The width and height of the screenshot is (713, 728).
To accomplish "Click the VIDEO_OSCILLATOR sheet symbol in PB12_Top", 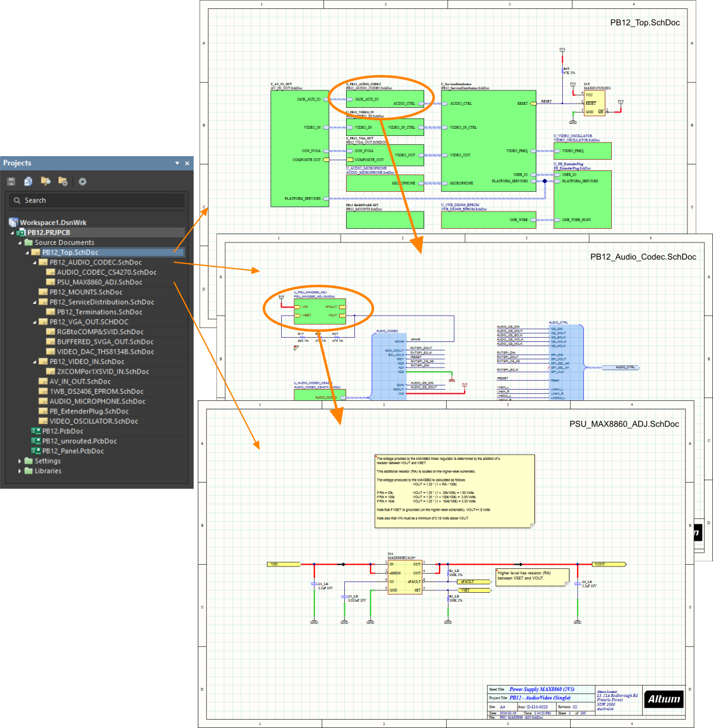I will (x=583, y=151).
